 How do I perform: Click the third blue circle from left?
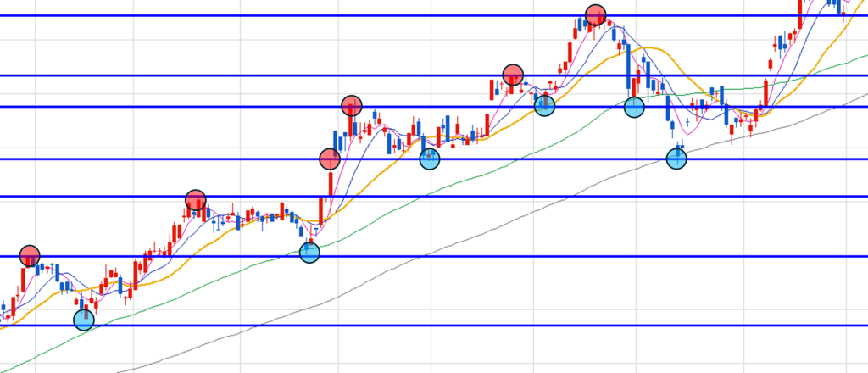pos(431,159)
